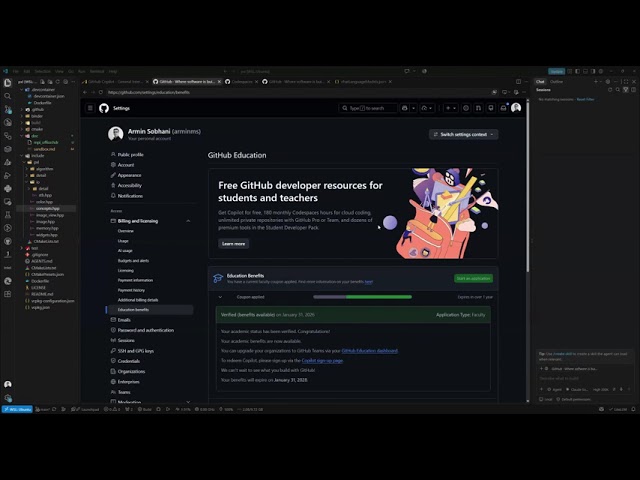This screenshot has height=480, width=640.
Task: Open the user avatar menu in GitHub header
Action: 516,108
